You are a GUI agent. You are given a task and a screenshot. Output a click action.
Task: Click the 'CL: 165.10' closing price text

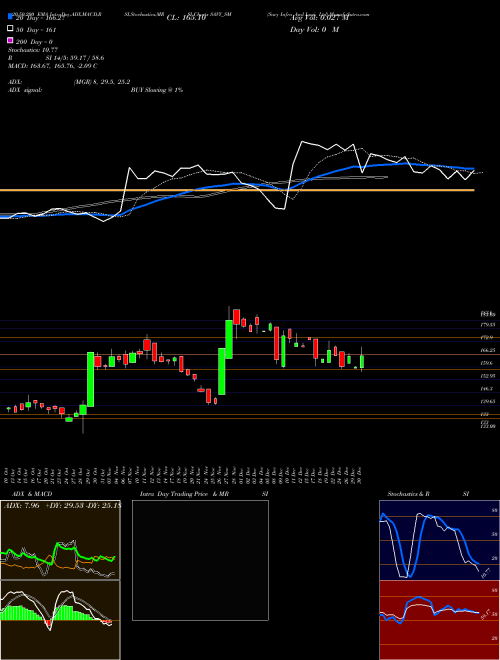[186, 18]
